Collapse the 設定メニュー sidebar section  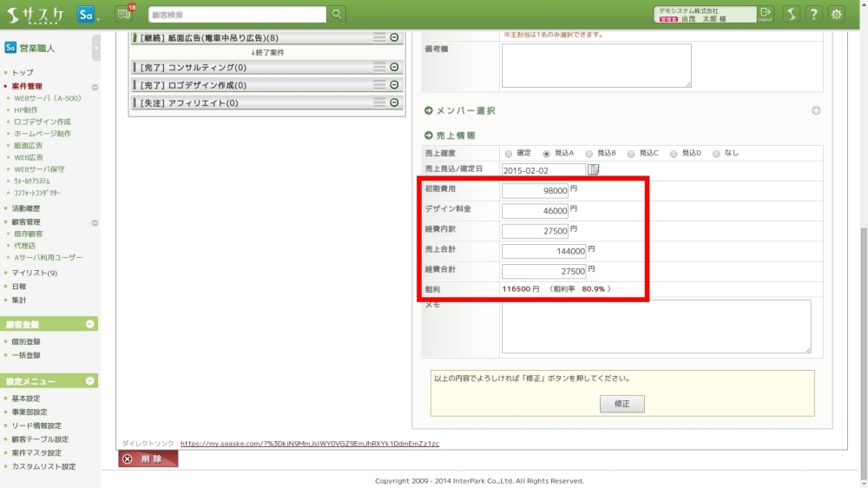pos(90,381)
